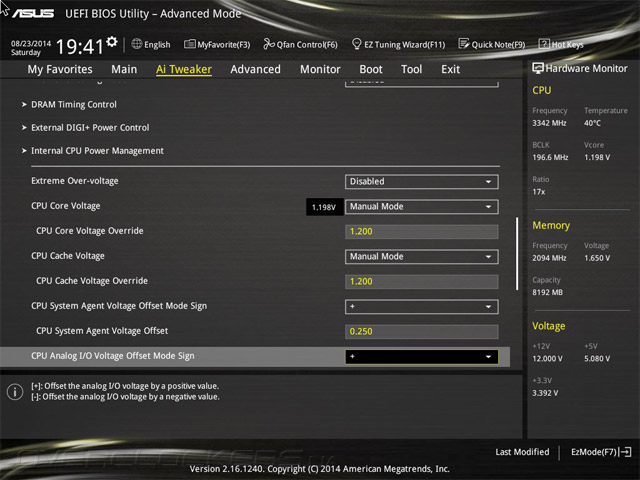Edit CPU Core Voltage Override field
Image resolution: width=640 pixels, height=480 pixels.
tap(422, 231)
